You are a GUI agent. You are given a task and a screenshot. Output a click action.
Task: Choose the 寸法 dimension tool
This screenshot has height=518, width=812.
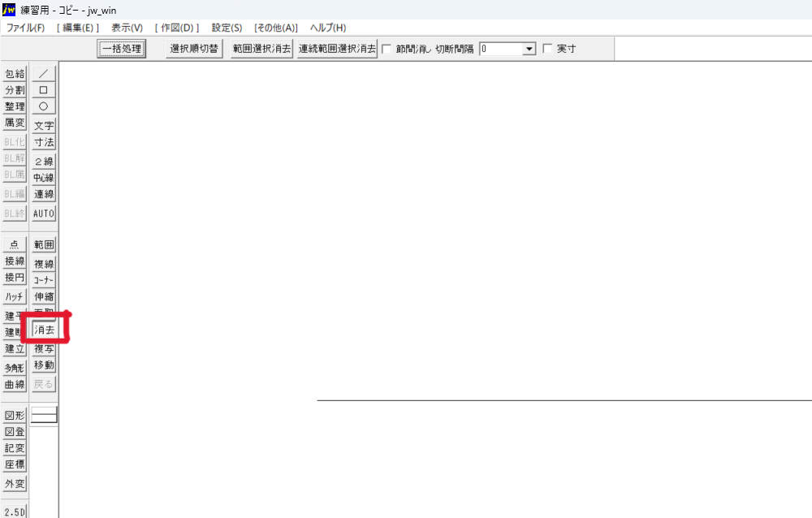coord(44,142)
